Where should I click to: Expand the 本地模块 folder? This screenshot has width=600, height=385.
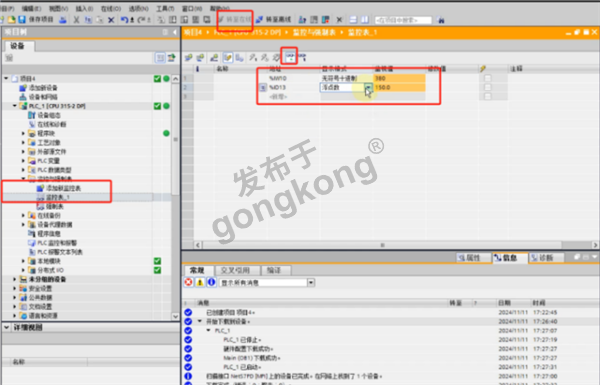(x=23, y=261)
